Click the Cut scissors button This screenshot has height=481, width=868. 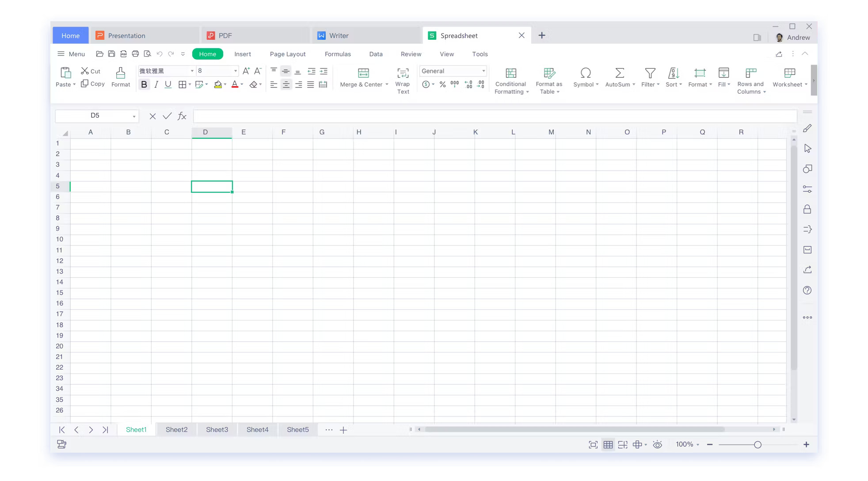(91, 71)
